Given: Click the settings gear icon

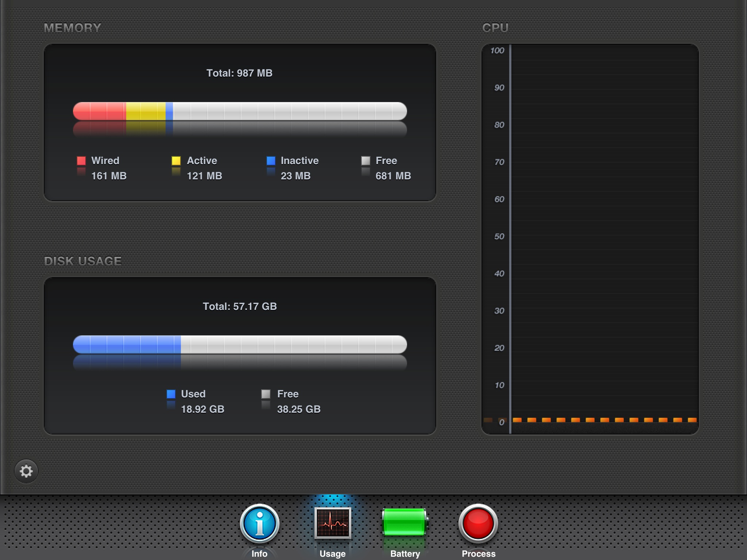Looking at the screenshot, I should (x=26, y=471).
